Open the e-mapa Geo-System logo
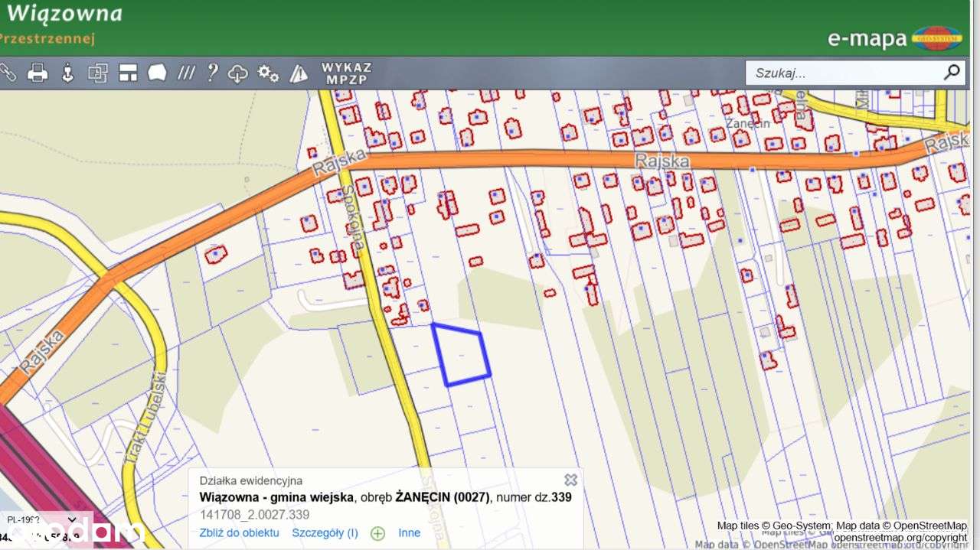980x550 pixels. coord(895,37)
